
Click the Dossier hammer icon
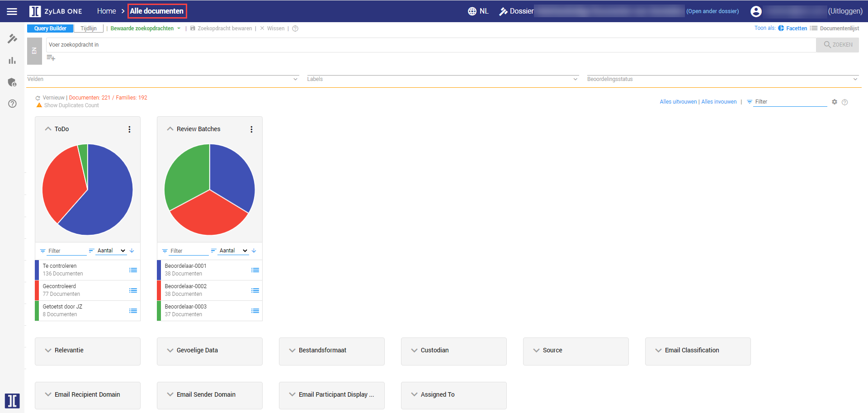pos(503,11)
